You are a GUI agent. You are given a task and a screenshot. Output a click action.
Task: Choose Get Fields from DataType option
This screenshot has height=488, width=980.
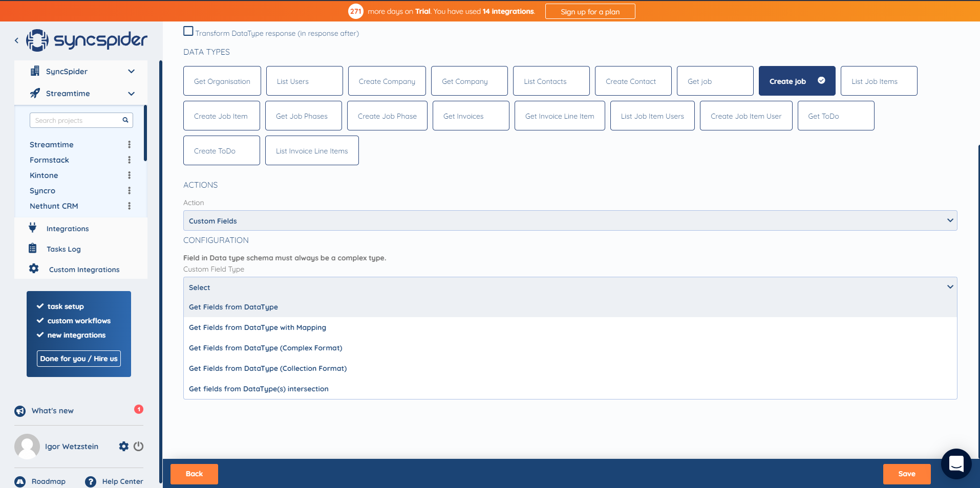(570, 307)
